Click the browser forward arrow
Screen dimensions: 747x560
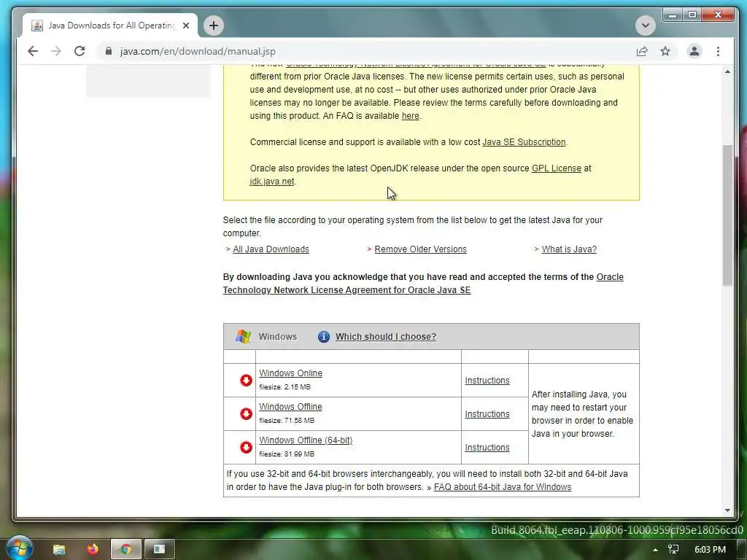point(56,51)
